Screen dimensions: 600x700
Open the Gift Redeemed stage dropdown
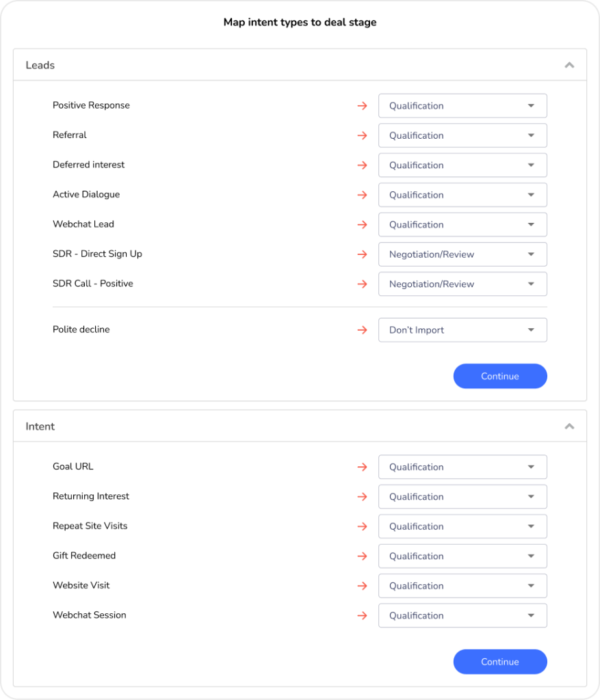pyautogui.click(x=462, y=556)
